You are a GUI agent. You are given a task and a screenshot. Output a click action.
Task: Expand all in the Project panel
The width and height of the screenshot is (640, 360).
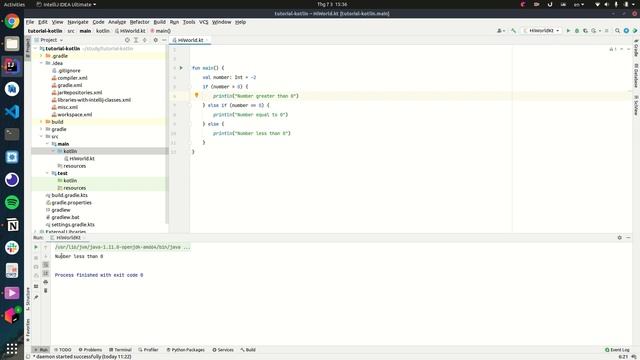point(136,40)
